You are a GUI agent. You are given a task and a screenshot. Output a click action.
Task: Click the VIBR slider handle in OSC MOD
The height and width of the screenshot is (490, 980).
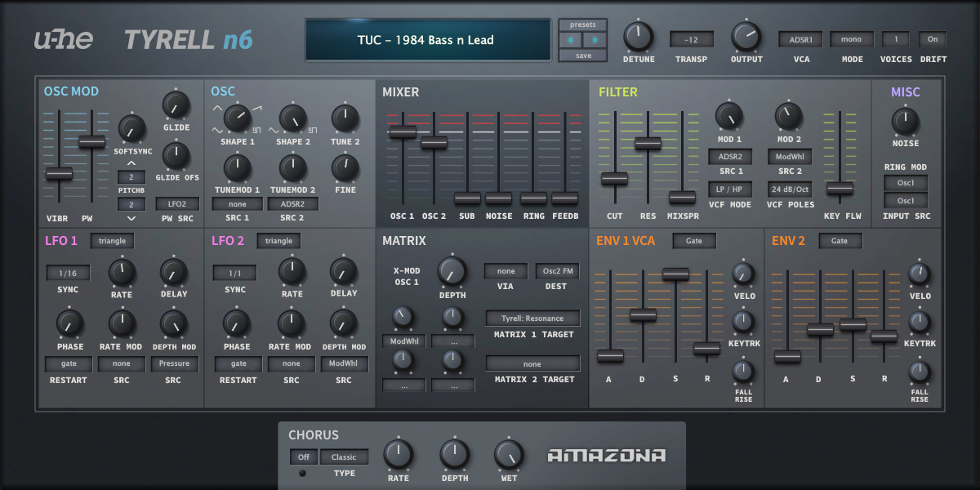[59, 174]
